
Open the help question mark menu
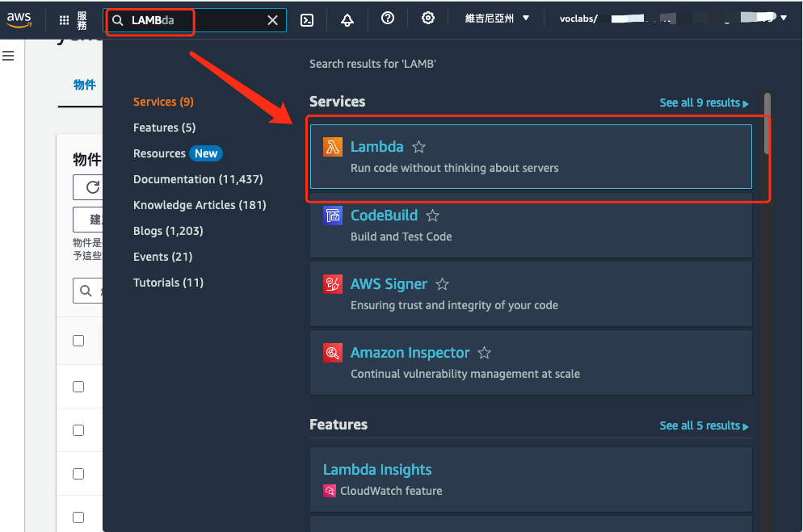(x=388, y=19)
